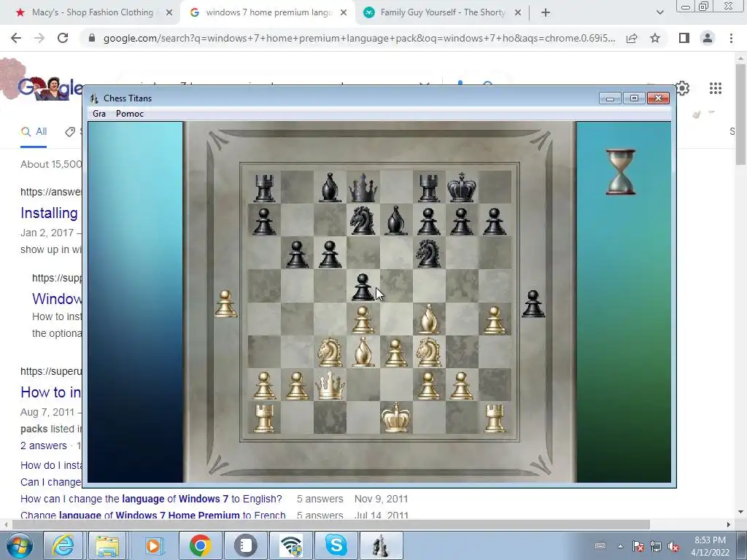Click the black king piece
747x560 pixels.
[x=461, y=187]
